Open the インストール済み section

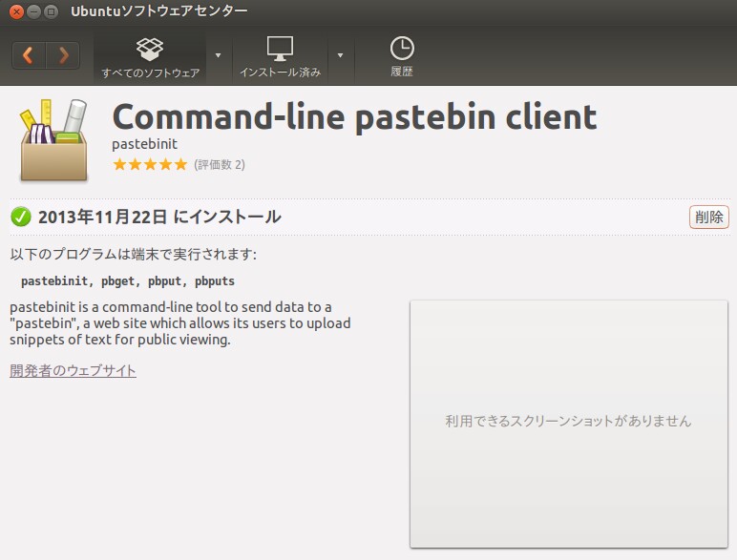click(x=280, y=56)
